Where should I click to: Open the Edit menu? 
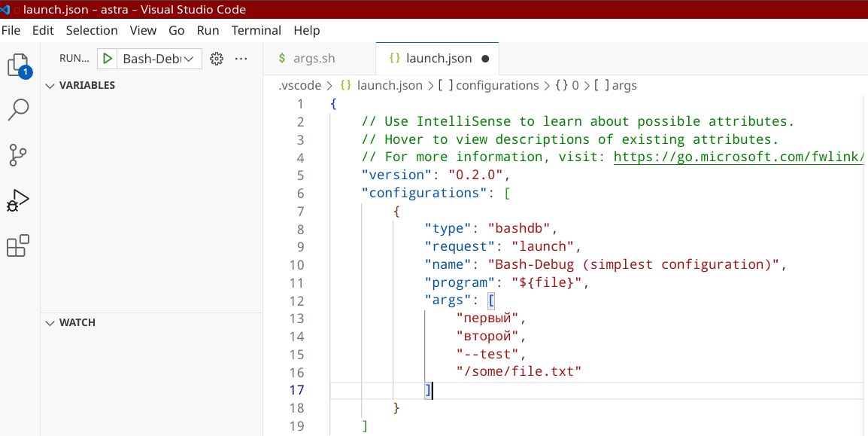[43, 30]
